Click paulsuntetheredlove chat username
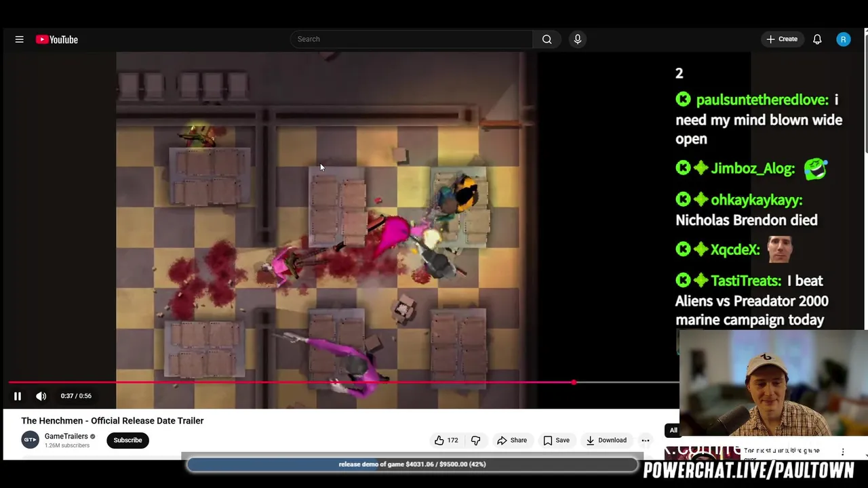This screenshot has height=488, width=868. tap(762, 100)
